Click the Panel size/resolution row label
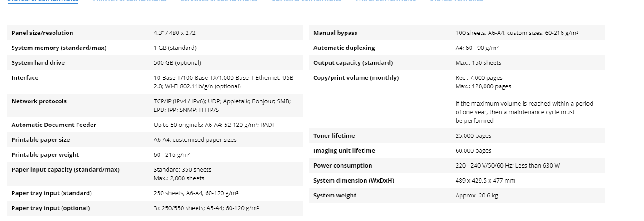 coord(42,33)
